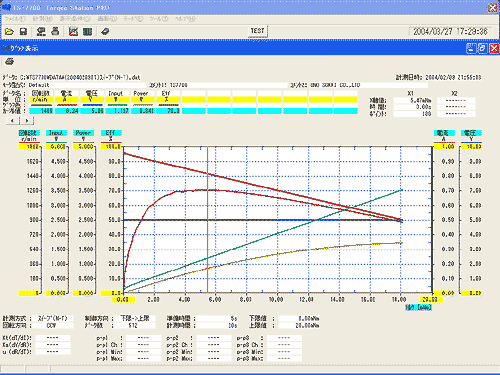Viewport: 500px width, 375px height.
Task: Click the cursor value 70.3 cell
Action: [168, 111]
